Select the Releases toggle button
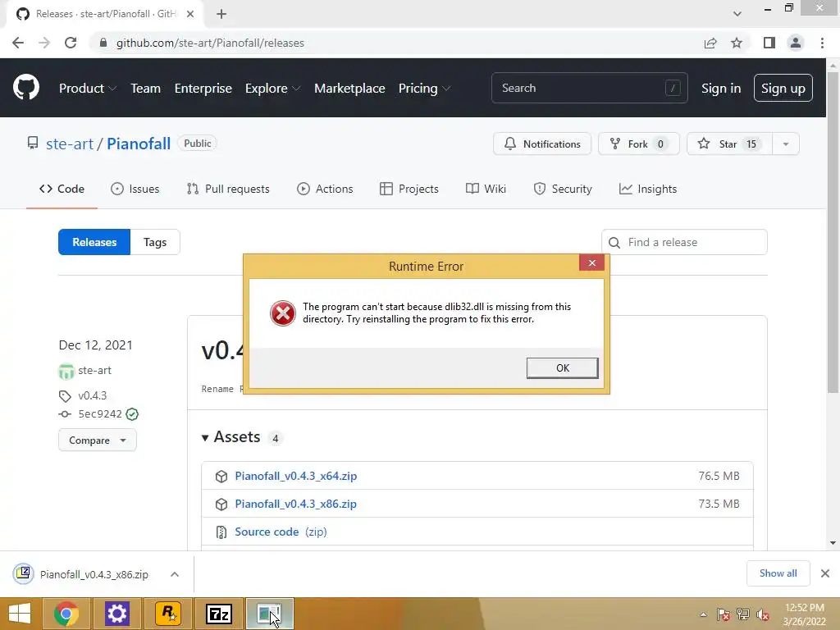Viewport: 840px width, 630px height. [x=94, y=242]
